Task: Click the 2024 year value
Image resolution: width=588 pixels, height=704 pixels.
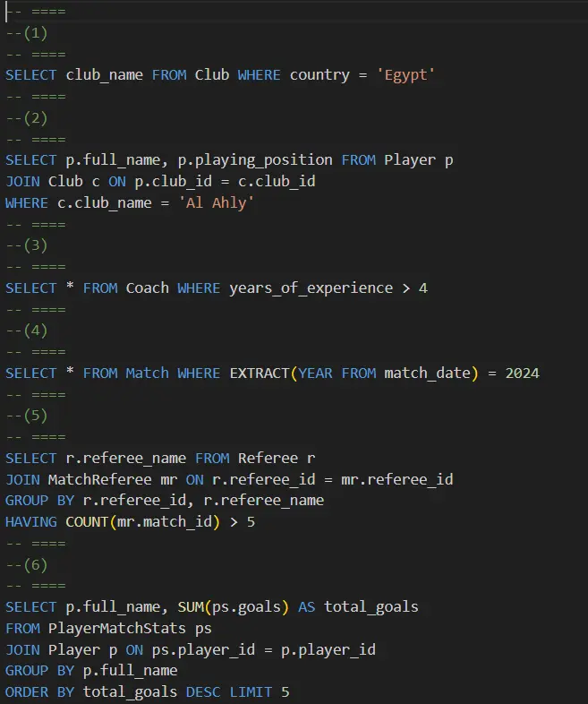Action: click(x=522, y=373)
